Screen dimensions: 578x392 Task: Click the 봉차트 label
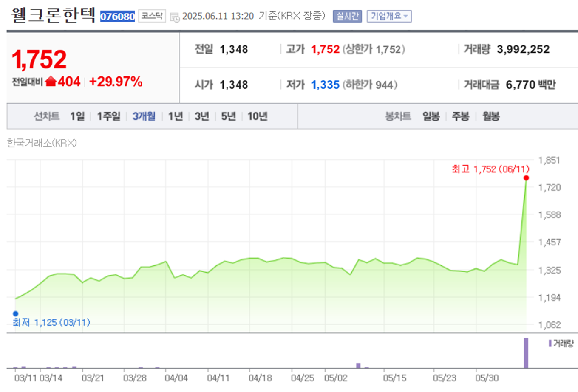click(398, 116)
